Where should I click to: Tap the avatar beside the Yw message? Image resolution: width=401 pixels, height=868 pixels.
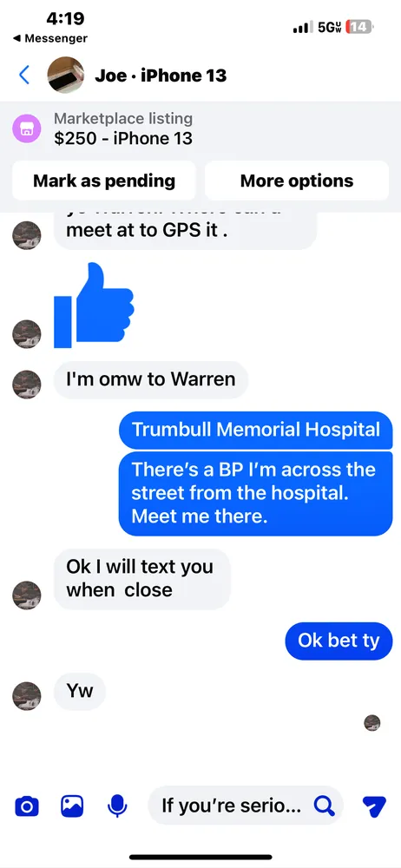coord(27,696)
